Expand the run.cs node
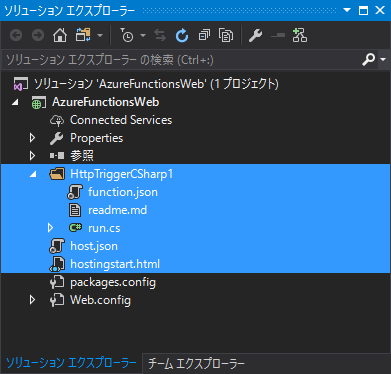This screenshot has height=374, width=391. (x=50, y=228)
